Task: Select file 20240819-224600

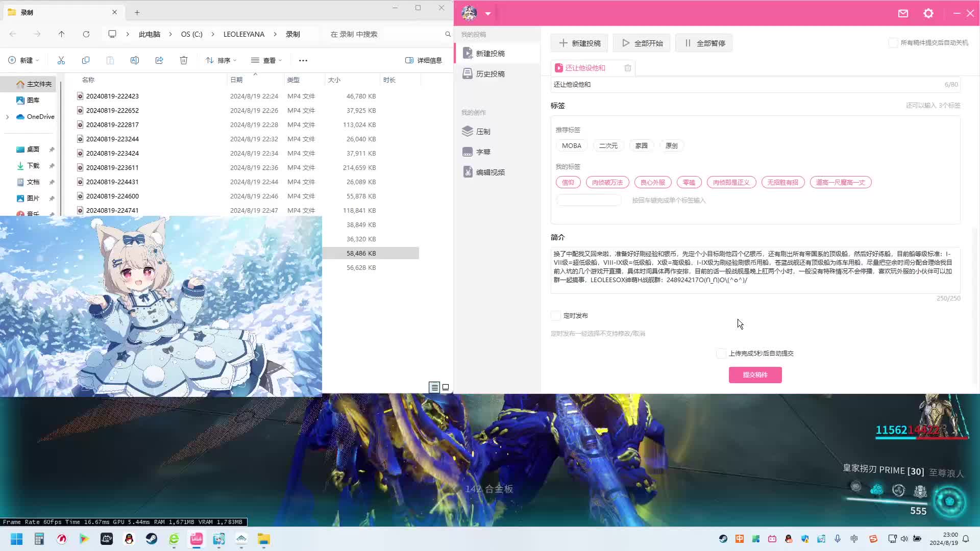Action: click(x=112, y=196)
